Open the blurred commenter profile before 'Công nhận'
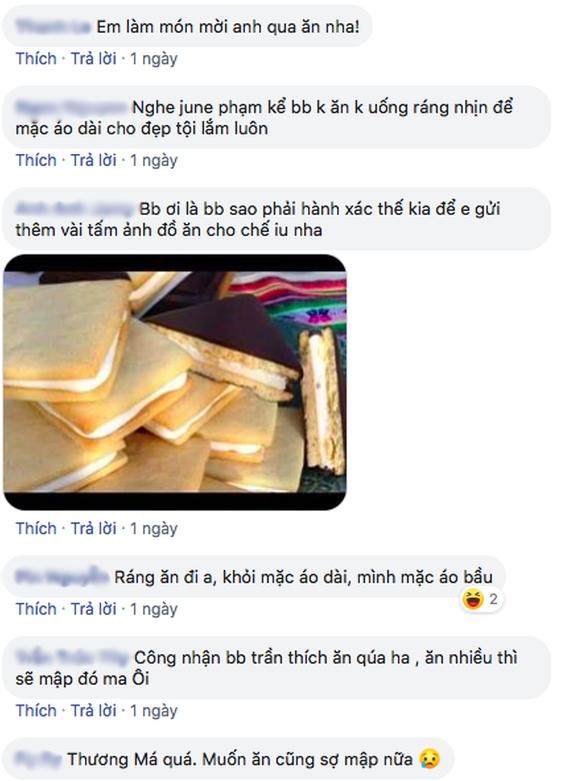This screenshot has width=563, height=781. (x=72, y=657)
